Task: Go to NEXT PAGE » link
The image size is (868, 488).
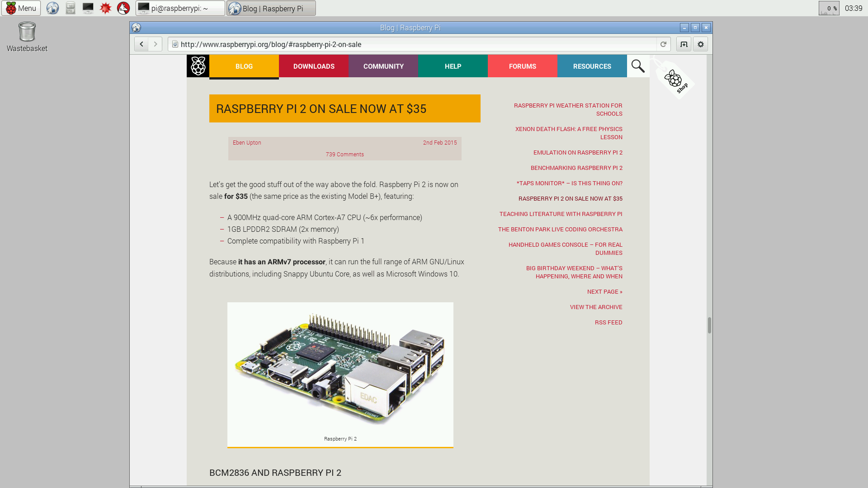Action: pos(604,292)
